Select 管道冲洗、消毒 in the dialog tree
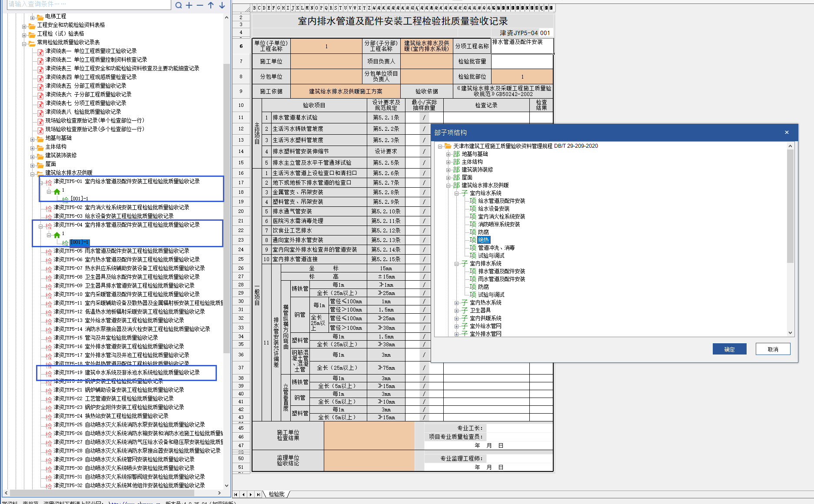 (x=496, y=248)
